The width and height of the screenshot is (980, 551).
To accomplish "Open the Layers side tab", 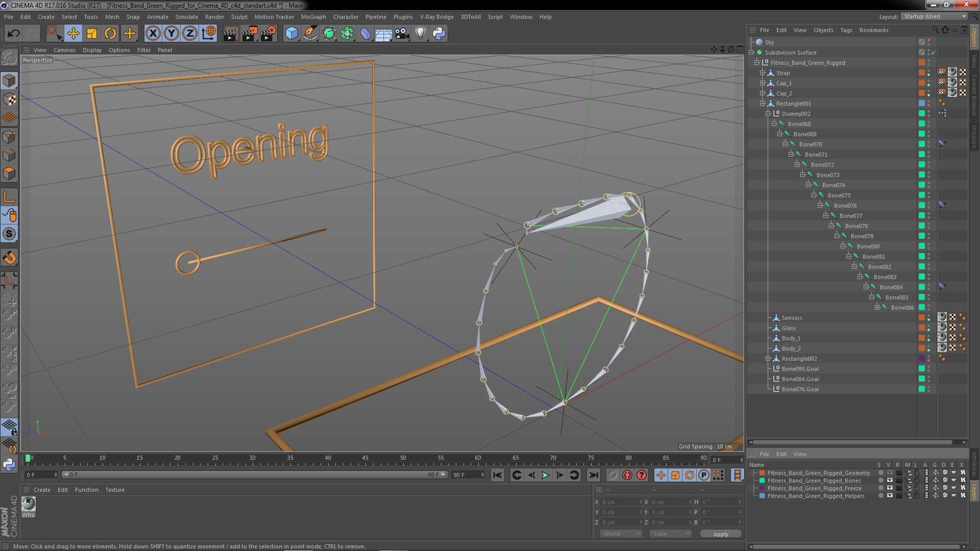I will (974, 491).
